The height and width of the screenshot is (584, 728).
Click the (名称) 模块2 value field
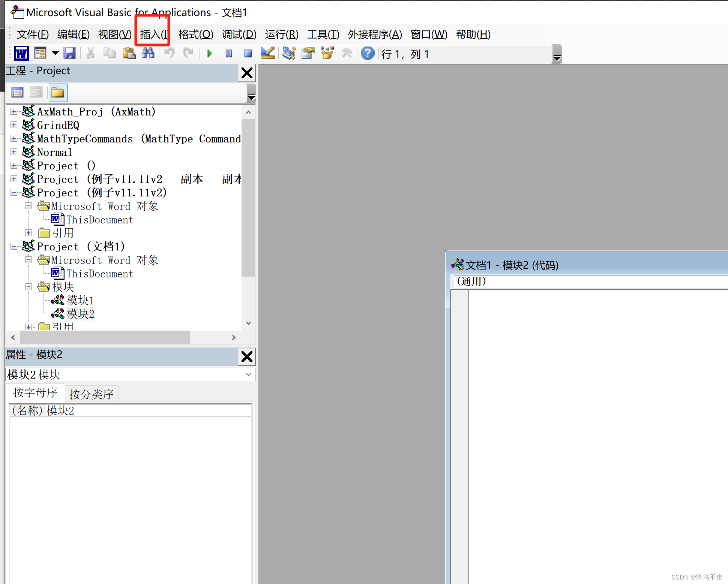click(x=149, y=410)
